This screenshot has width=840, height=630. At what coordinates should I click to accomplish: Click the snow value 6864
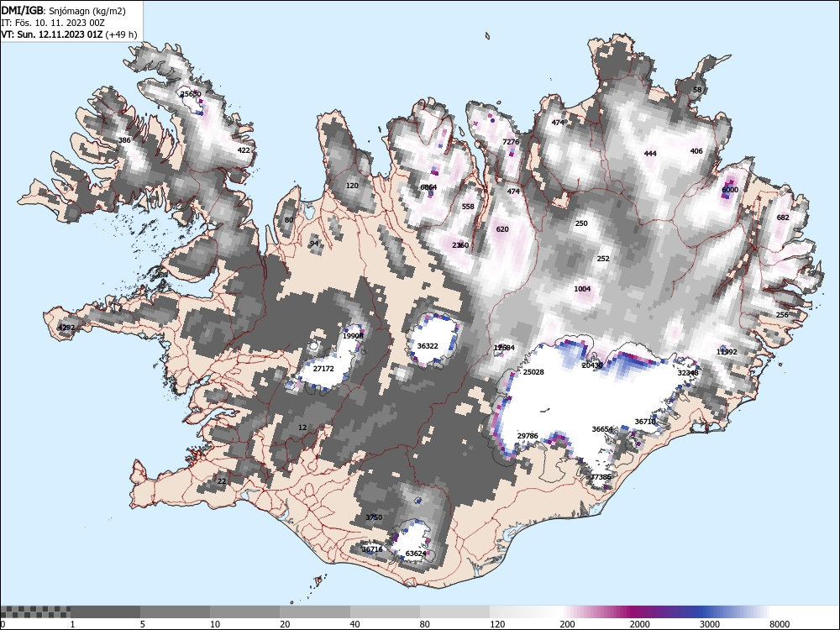[x=428, y=187]
